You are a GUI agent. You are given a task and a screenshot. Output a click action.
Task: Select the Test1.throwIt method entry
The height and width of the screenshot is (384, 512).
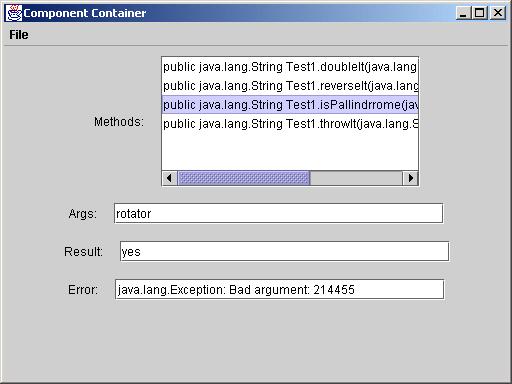tap(290, 124)
